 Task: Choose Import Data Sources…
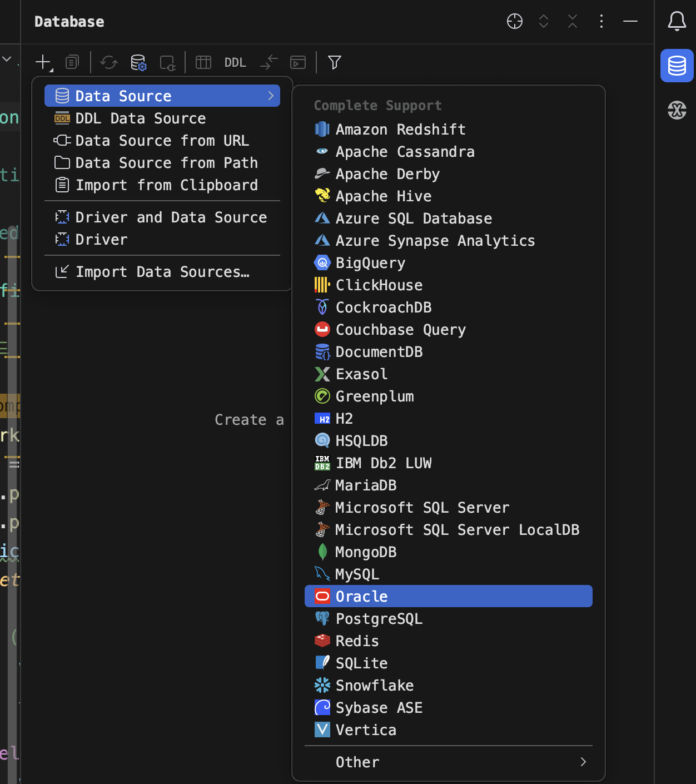click(162, 271)
